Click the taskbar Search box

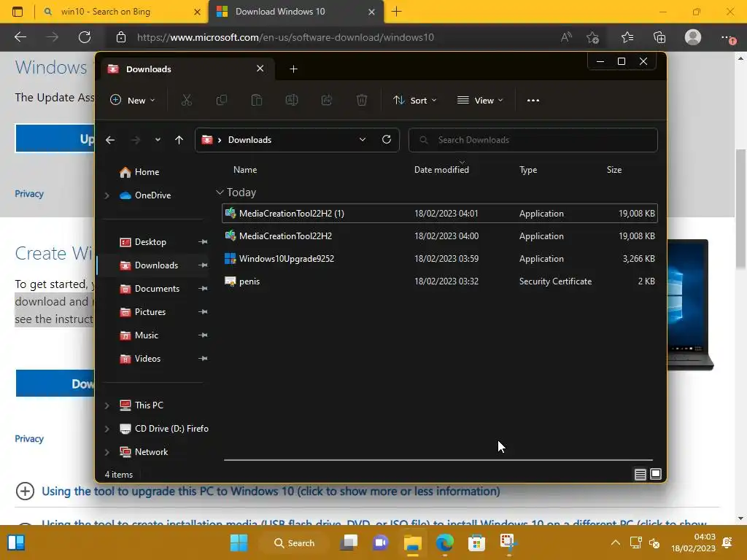(295, 542)
